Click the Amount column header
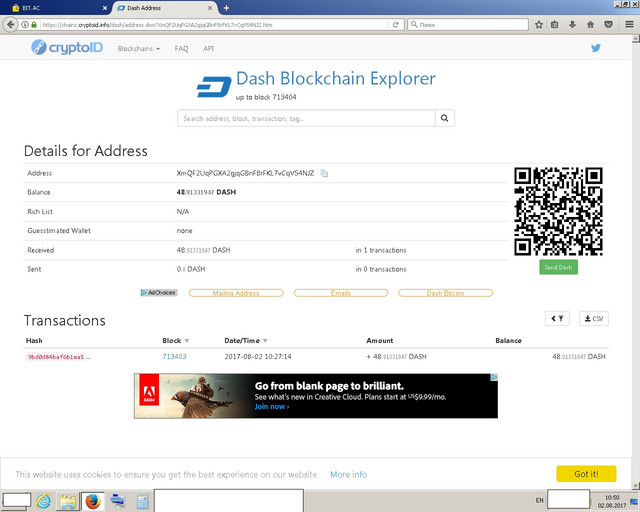Image resolution: width=640 pixels, height=512 pixels. [380, 341]
